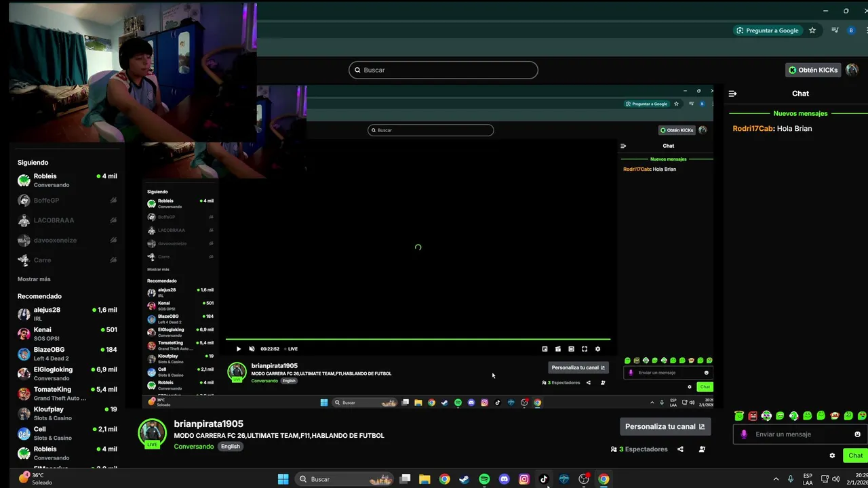This screenshot has width=868, height=488.
Task: Open the 3 Espectadores viewer list
Action: tap(639, 449)
